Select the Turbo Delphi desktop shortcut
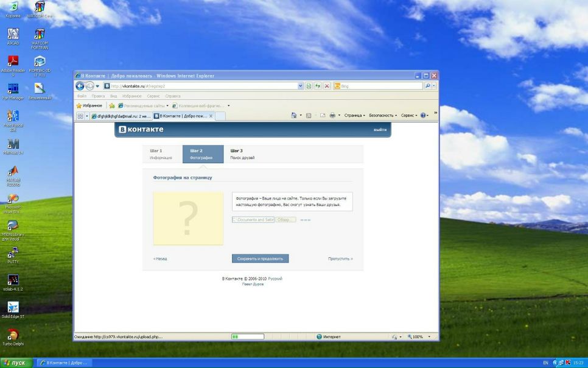Viewport: 588px width, 368px height. point(13,335)
